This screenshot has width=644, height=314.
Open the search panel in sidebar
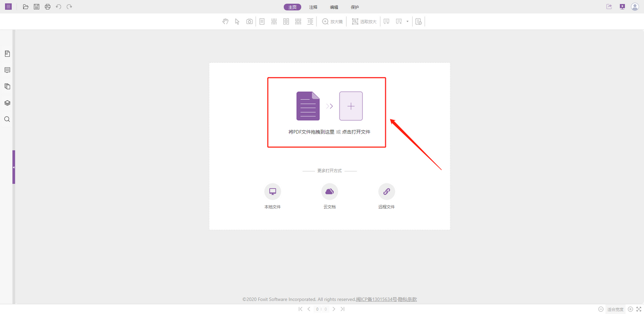pos(7,119)
